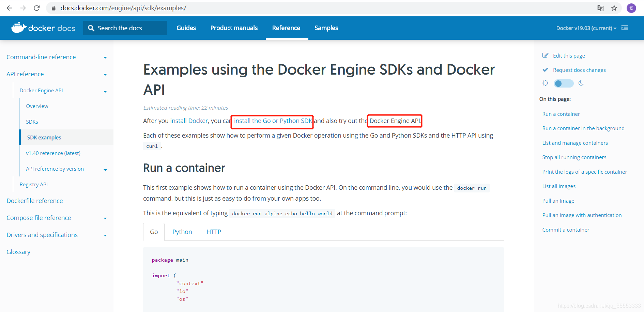The height and width of the screenshot is (312, 644).
Task: Open the Reference menu
Action: click(x=286, y=28)
